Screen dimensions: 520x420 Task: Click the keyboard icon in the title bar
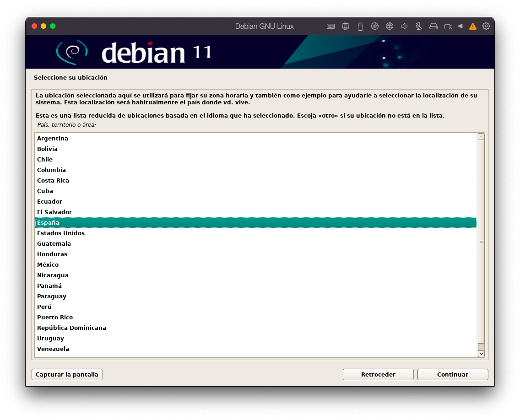(330, 27)
